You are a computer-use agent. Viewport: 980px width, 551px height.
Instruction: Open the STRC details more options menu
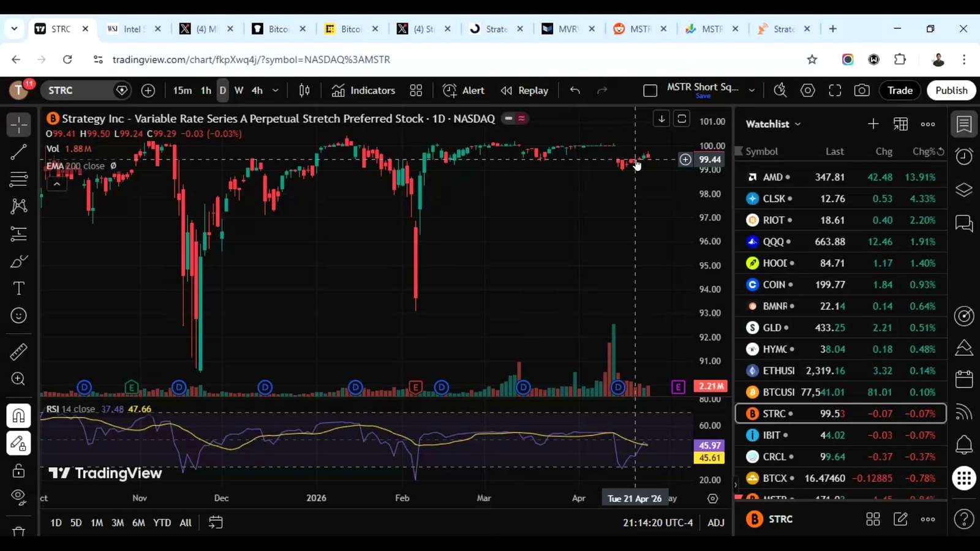[928, 519]
